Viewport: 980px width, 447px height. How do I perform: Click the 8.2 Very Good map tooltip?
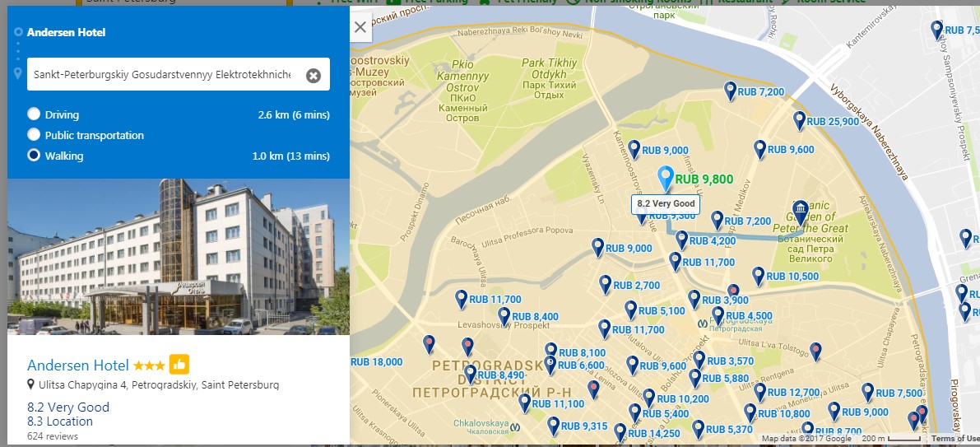(x=666, y=204)
